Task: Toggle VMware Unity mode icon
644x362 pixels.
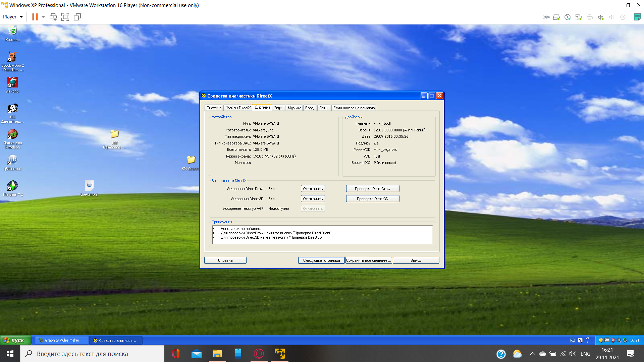Action: (x=77, y=17)
